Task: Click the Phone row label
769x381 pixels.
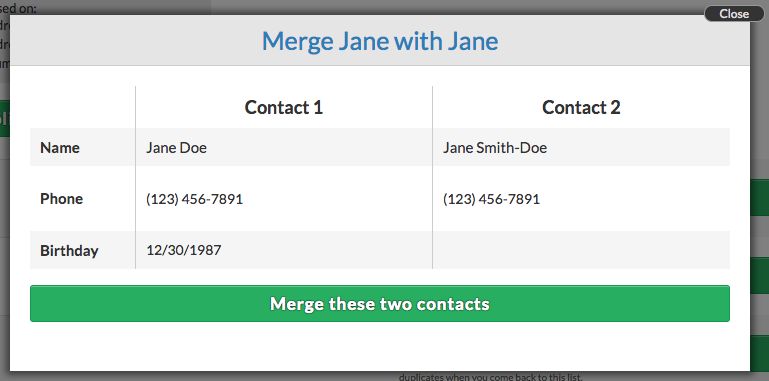Action: coord(61,199)
